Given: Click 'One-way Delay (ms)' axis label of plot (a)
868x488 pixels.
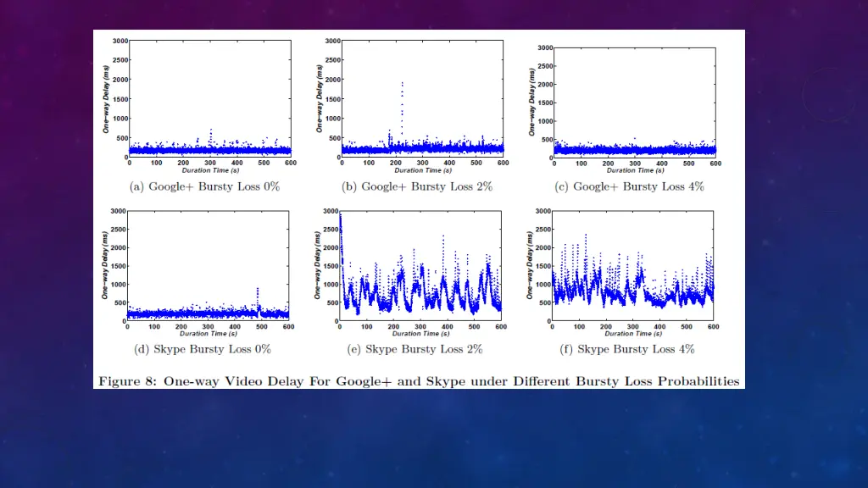Looking at the screenshot, I should coord(106,99).
